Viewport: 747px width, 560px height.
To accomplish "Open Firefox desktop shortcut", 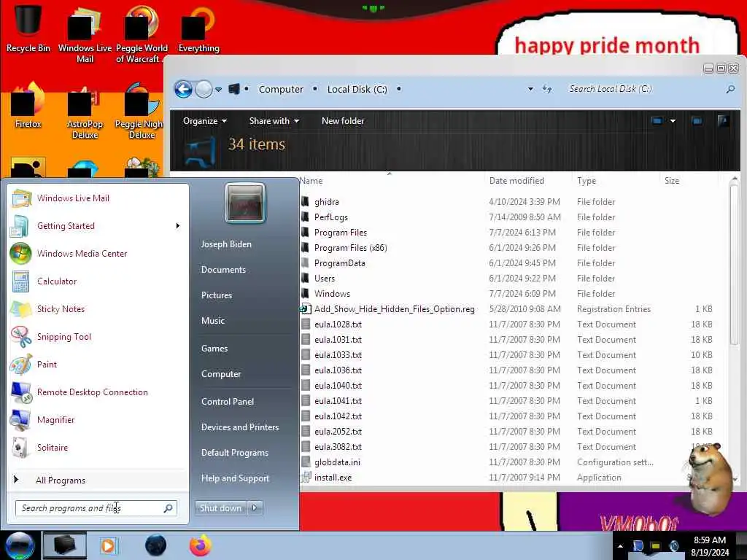I will (28, 106).
